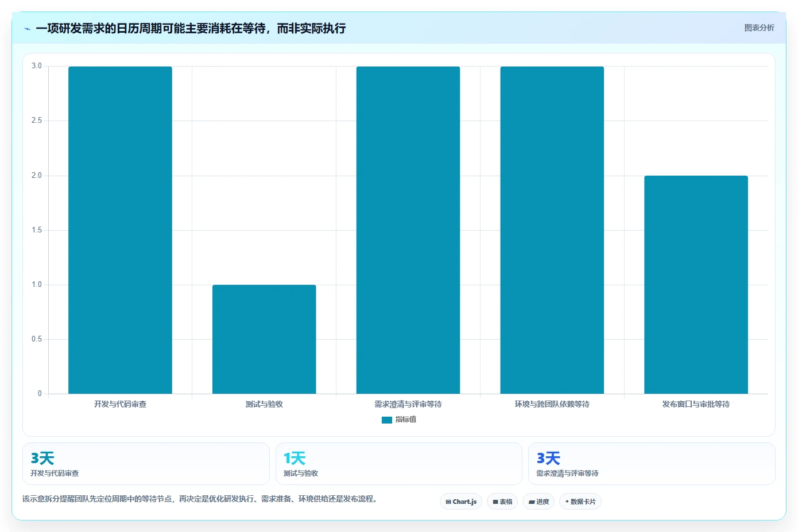Click the 表格 tag chip
Screen dimensions: 798x532
pos(502,502)
